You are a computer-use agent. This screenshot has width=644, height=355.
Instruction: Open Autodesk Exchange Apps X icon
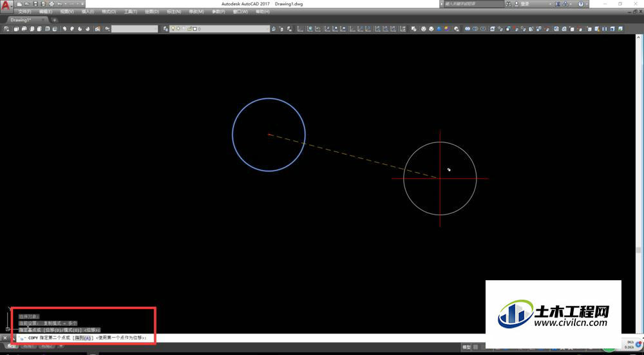(557, 4)
